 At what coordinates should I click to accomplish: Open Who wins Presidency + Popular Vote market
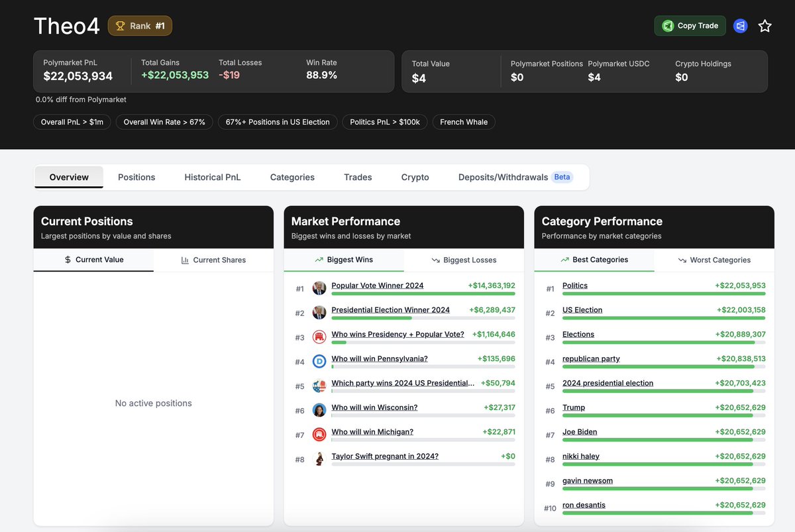click(397, 335)
